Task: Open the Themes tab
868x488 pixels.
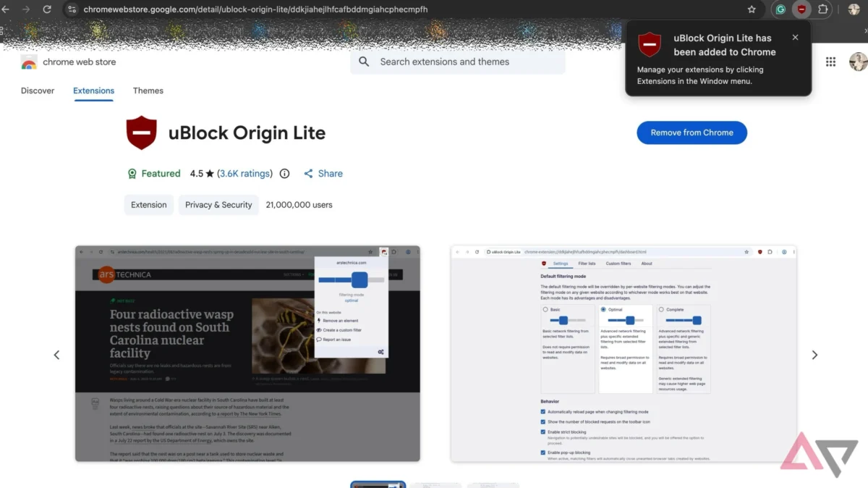Action: tap(148, 91)
